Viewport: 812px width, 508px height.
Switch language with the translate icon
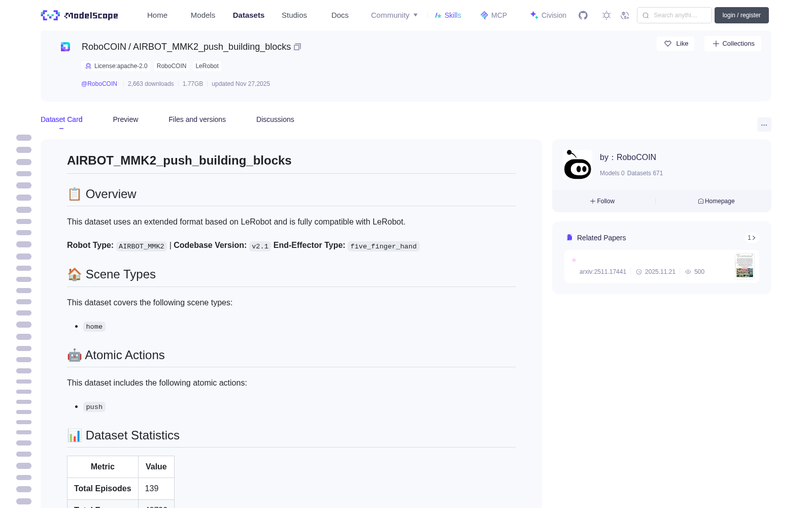[x=625, y=15]
